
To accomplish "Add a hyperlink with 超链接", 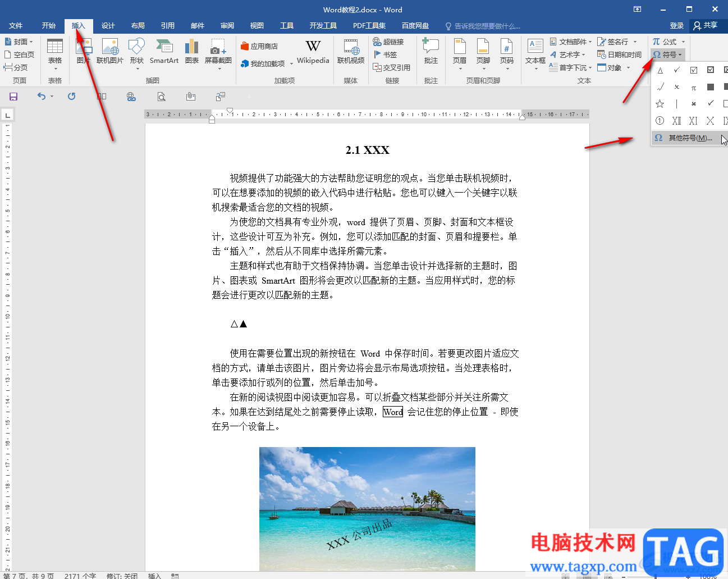I will (x=388, y=42).
